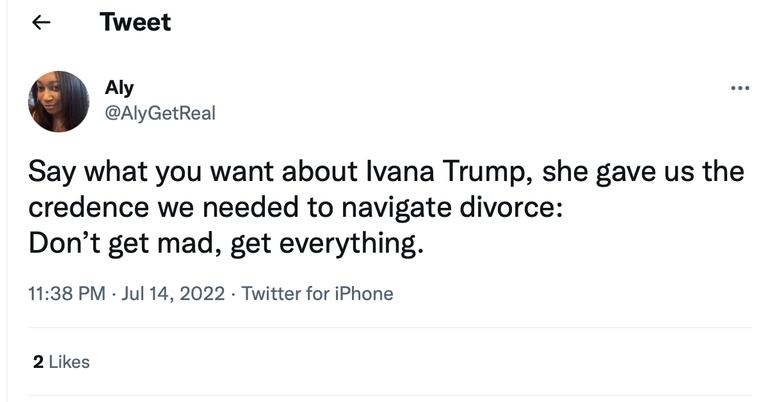Viewport: 768px width, 402px height.
Task: Open the @AlyGetReal handle
Action: pos(160,113)
